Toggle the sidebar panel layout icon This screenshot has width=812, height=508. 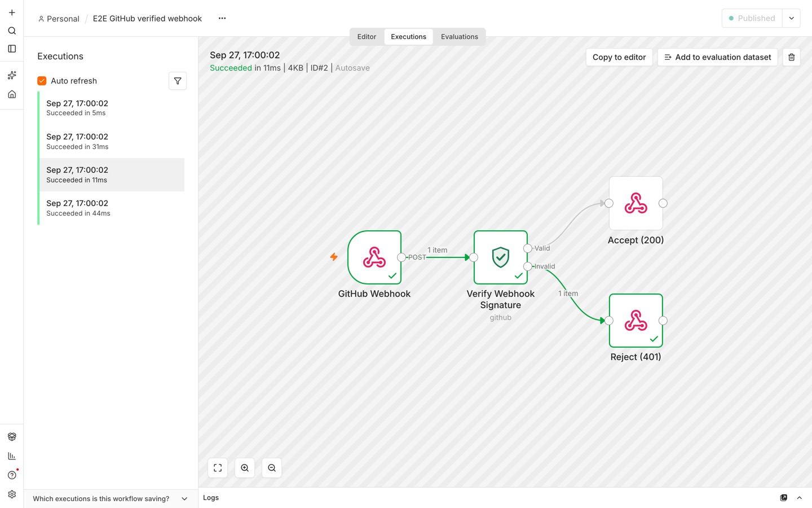(x=12, y=49)
